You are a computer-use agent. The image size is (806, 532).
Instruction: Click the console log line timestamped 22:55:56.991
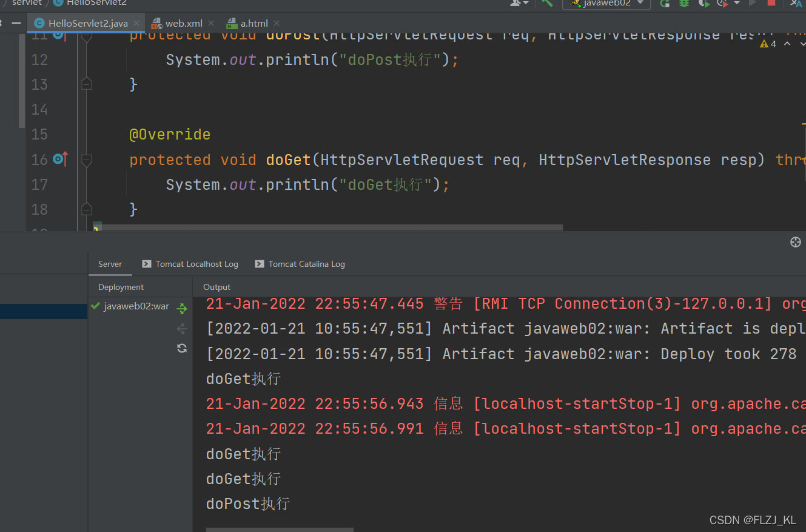pyautogui.click(x=506, y=428)
